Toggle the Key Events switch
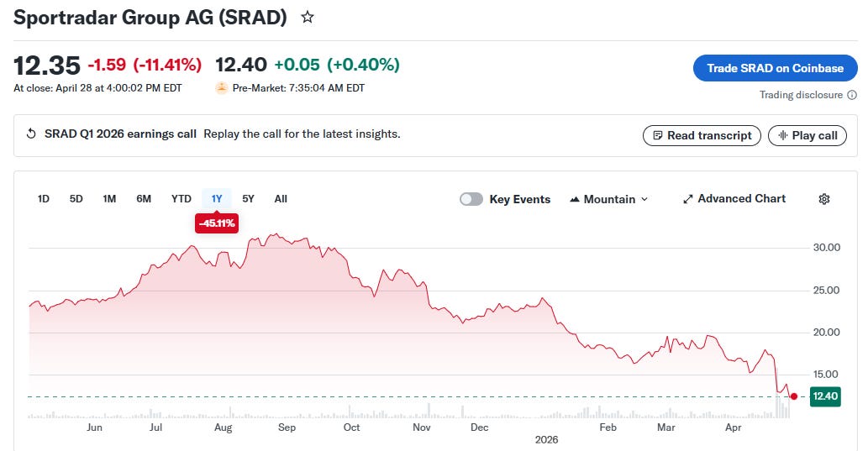 coord(471,199)
